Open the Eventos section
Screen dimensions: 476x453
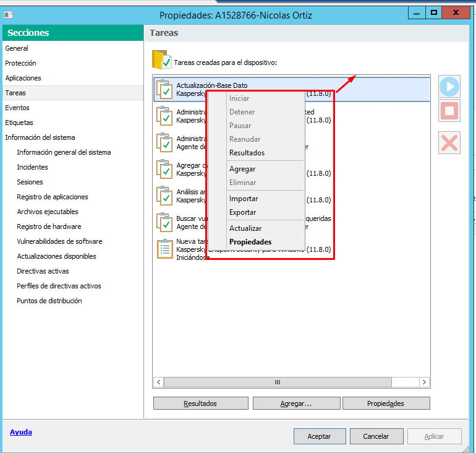point(73,108)
